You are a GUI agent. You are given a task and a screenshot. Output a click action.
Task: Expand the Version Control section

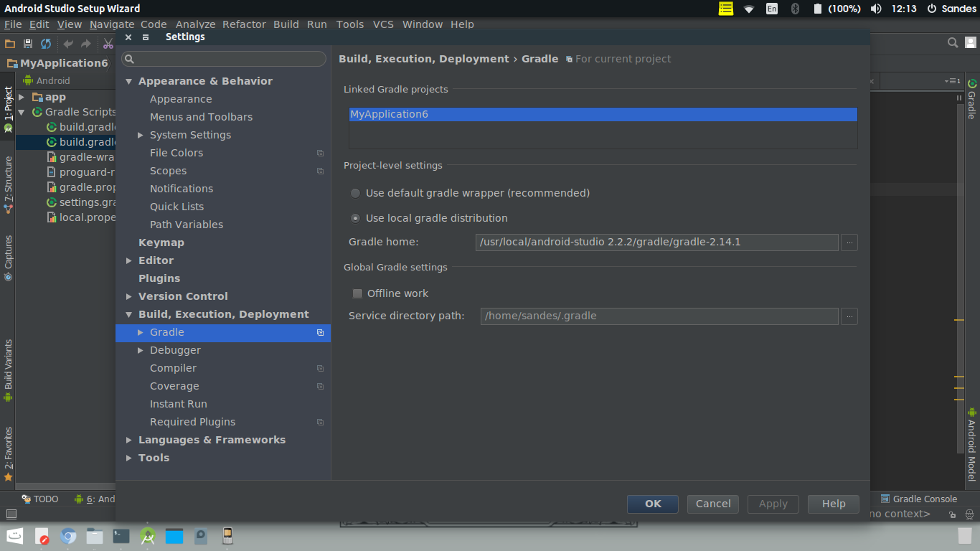click(x=129, y=296)
